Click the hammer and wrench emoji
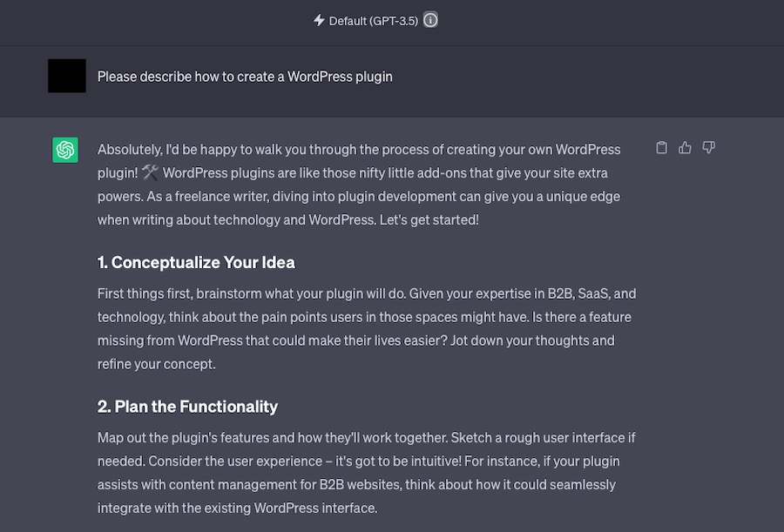The image size is (784, 532). [150, 172]
